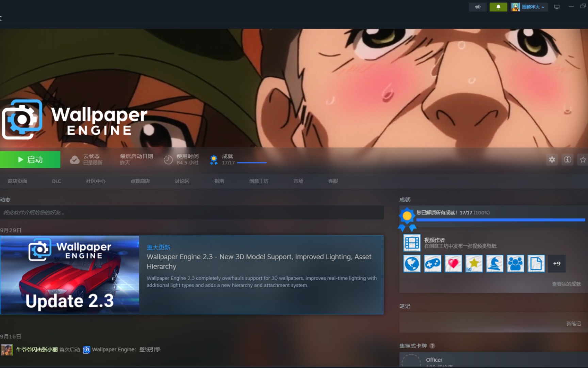Open the 查看我的成就 link
Screen dimensions: 588x368
tap(566, 284)
